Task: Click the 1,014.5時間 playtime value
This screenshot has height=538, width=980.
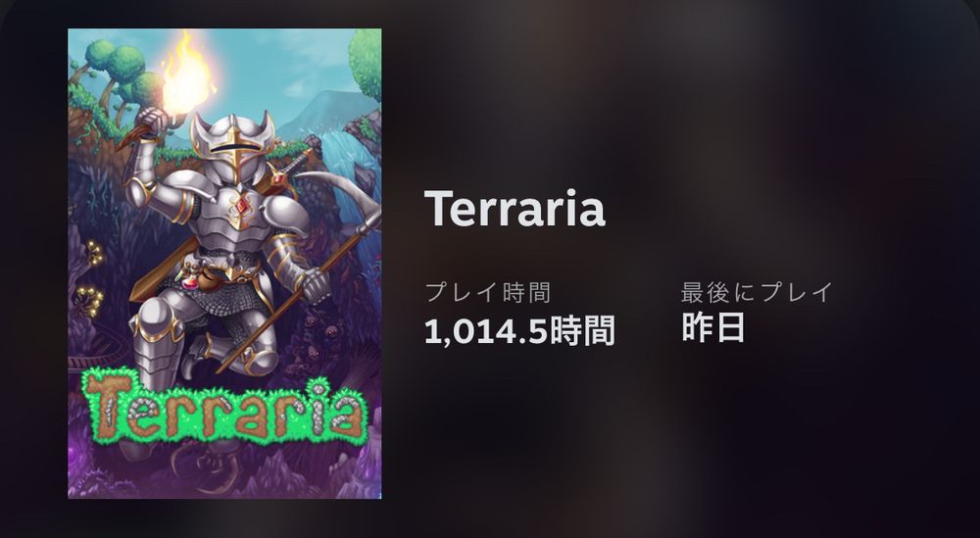Action: [x=520, y=331]
